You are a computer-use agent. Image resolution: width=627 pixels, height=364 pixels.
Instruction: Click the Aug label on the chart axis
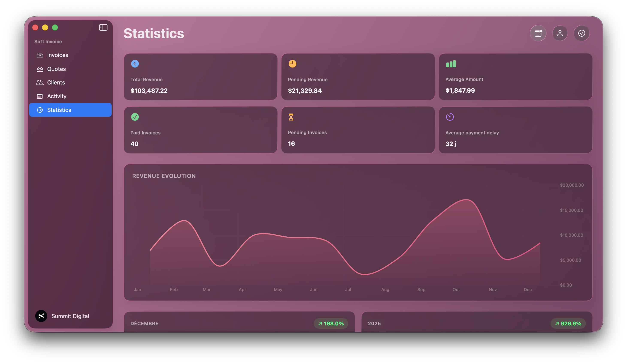tap(385, 290)
